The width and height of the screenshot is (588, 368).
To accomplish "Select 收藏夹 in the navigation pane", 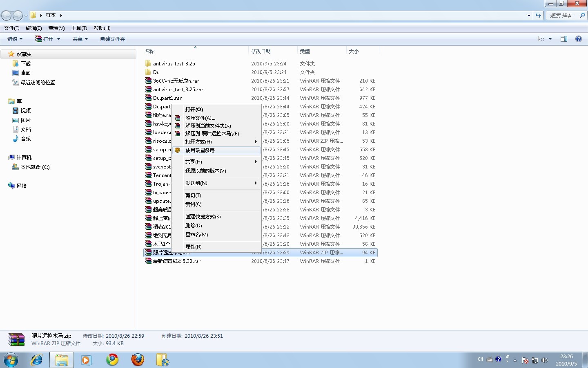I will 24,54.
